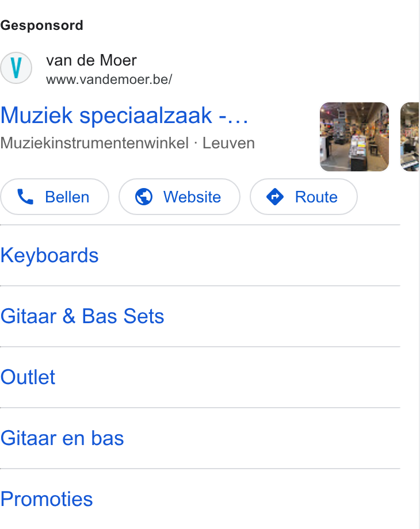This screenshot has width=420, height=529.
Task: Call the store via Bellen button
Action: coord(55,197)
